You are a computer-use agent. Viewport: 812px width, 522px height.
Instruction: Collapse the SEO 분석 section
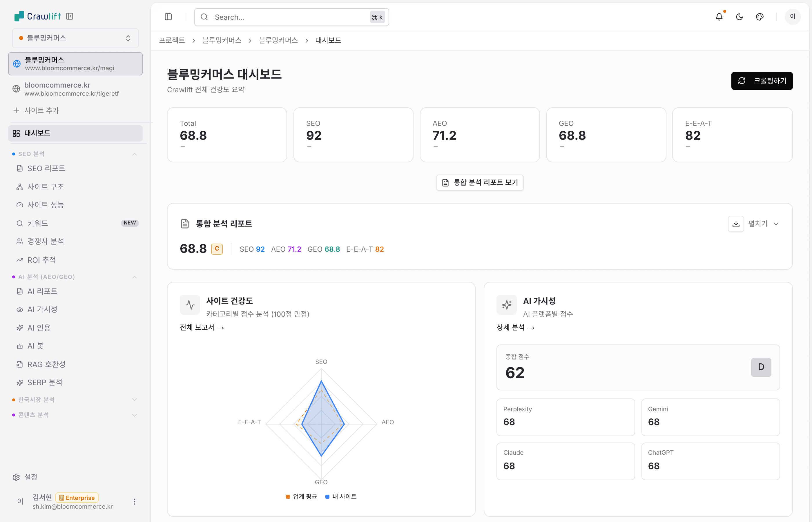[x=135, y=154]
